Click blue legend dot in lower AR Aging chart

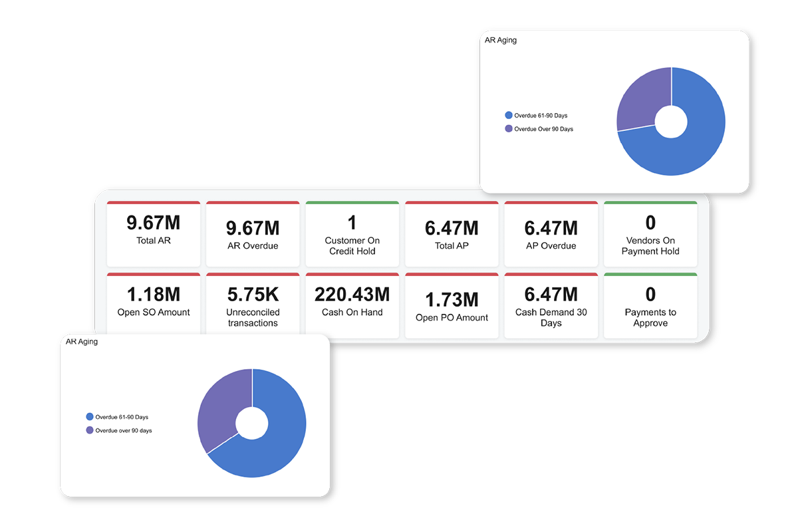click(x=90, y=417)
